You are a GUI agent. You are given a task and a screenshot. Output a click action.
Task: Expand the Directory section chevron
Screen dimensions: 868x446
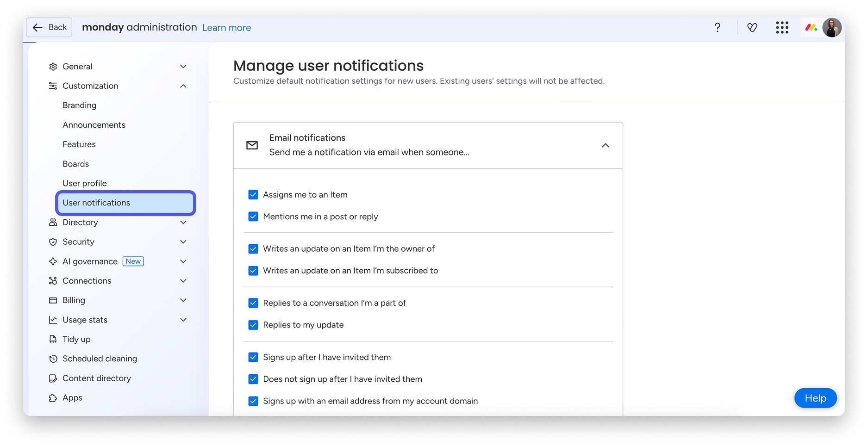coord(183,223)
